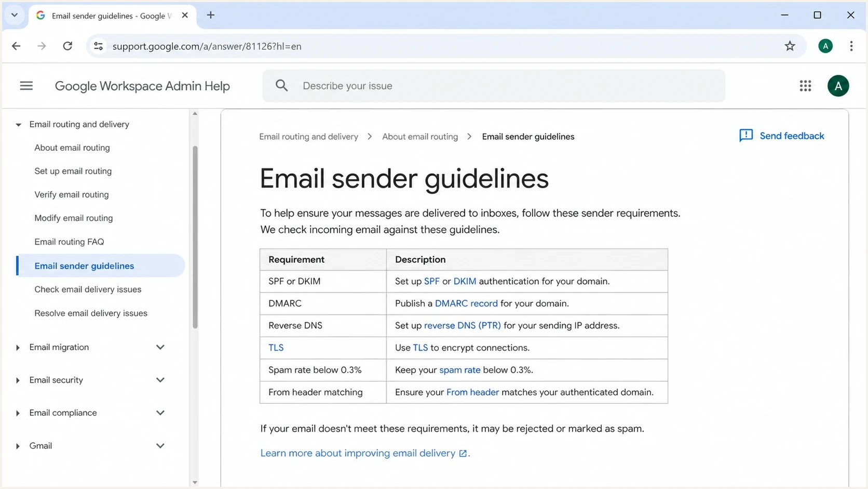868x489 pixels.
Task: Click TLS link in Description column
Action: coord(421,348)
